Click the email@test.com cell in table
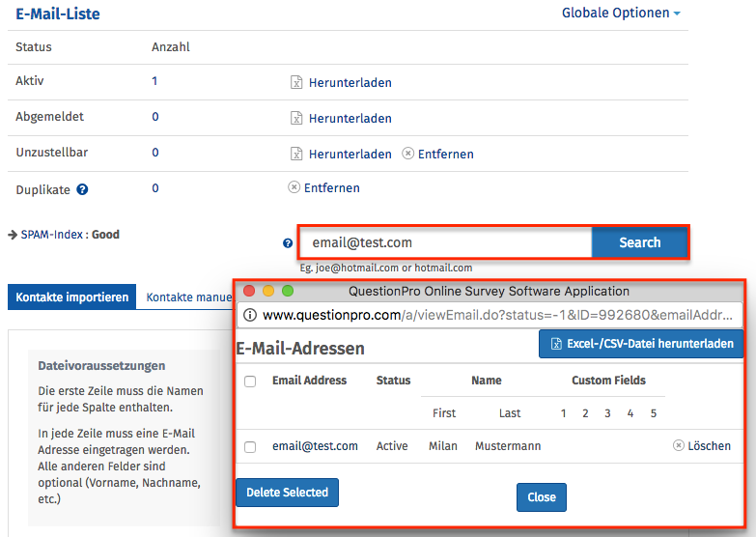The image size is (756, 537). 315,446
